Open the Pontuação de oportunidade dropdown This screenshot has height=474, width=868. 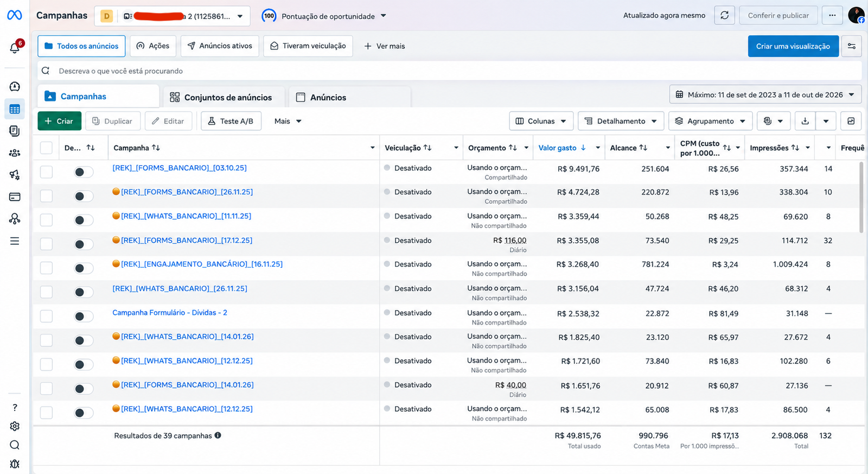tap(324, 16)
